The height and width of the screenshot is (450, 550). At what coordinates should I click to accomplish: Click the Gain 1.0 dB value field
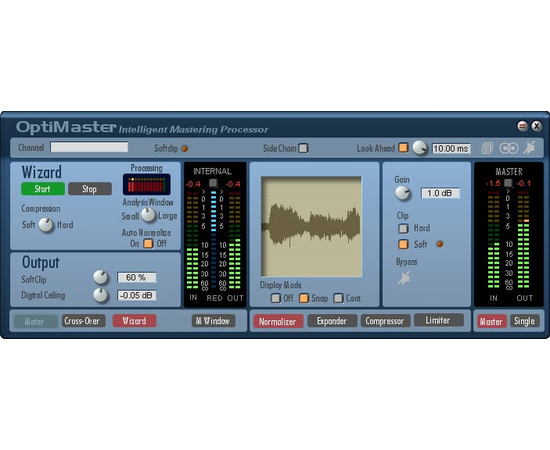pyautogui.click(x=440, y=193)
